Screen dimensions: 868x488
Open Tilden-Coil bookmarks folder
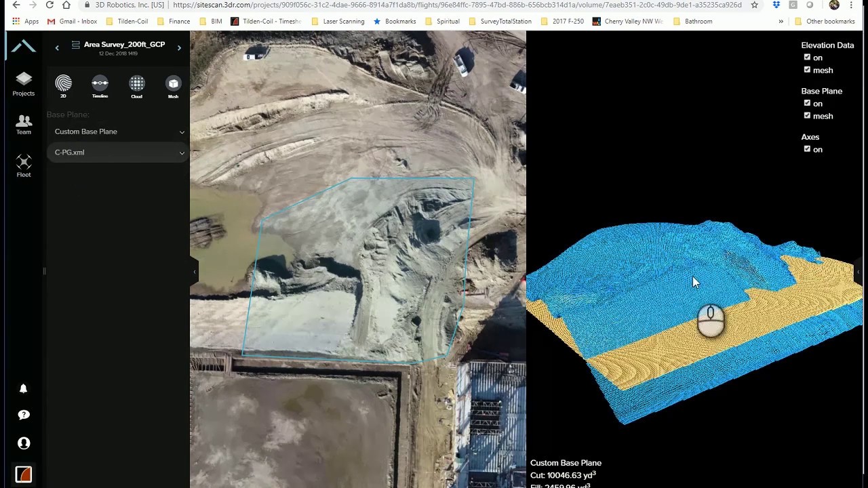127,21
